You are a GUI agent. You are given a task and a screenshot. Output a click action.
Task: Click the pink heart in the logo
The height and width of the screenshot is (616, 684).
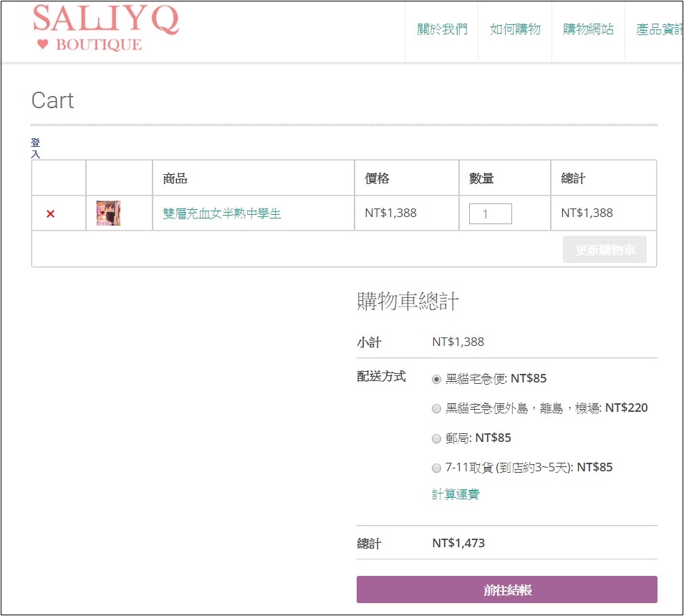click(42, 44)
